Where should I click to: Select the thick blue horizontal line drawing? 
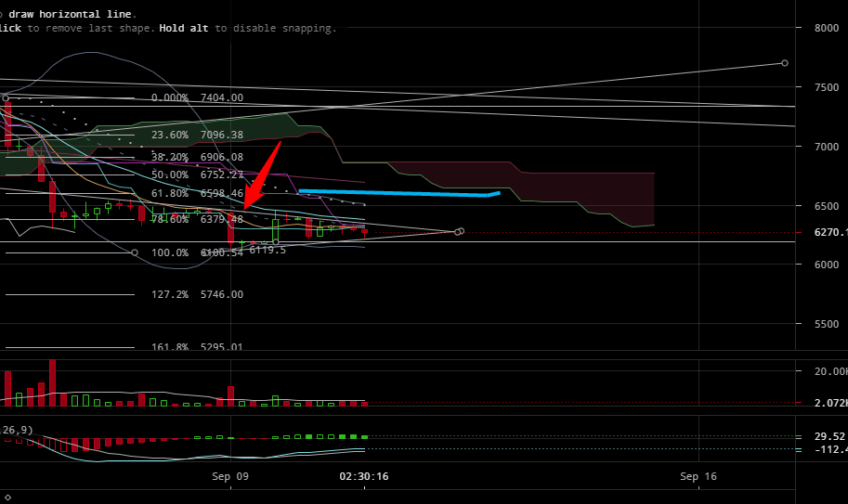[399, 194]
